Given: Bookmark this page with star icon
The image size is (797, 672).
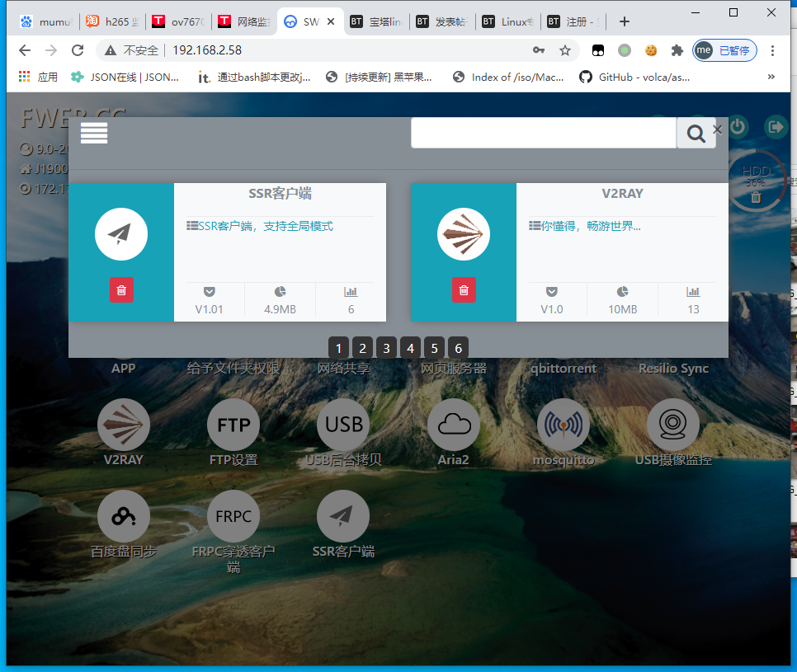Looking at the screenshot, I should point(565,50).
